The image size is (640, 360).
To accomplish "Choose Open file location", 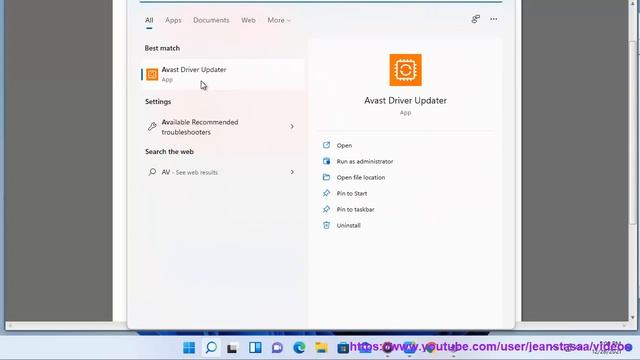I will point(361,177).
